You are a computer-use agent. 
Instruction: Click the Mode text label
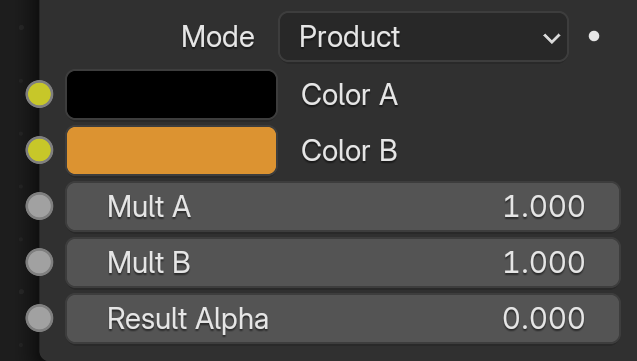(218, 37)
